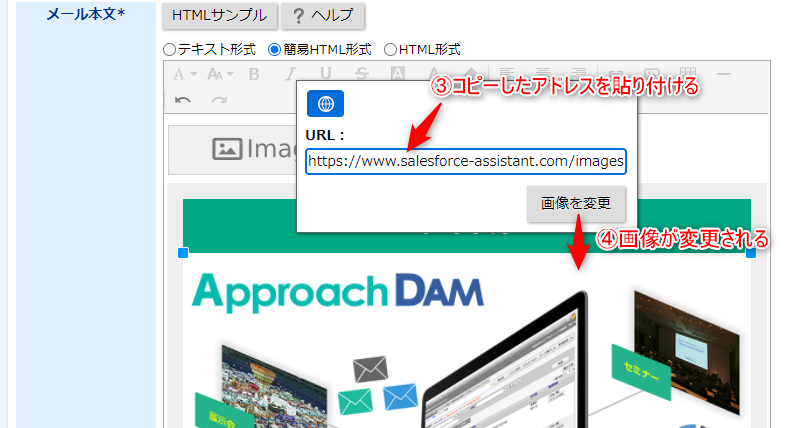Select the HTML形式 radio option

click(x=390, y=50)
